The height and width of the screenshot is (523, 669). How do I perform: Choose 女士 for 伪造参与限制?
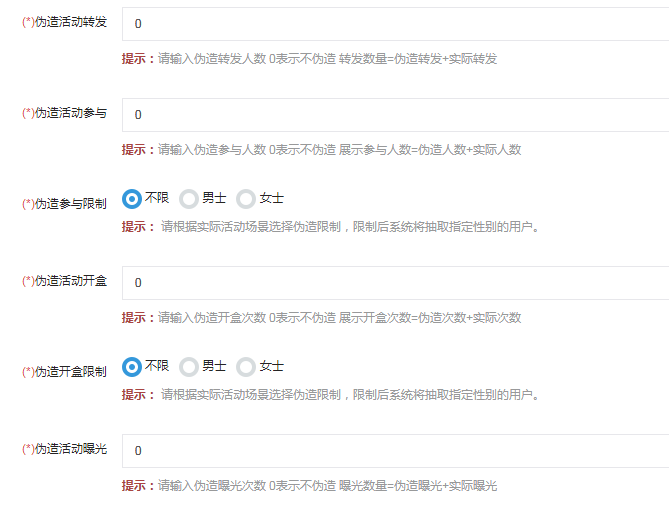point(246,199)
